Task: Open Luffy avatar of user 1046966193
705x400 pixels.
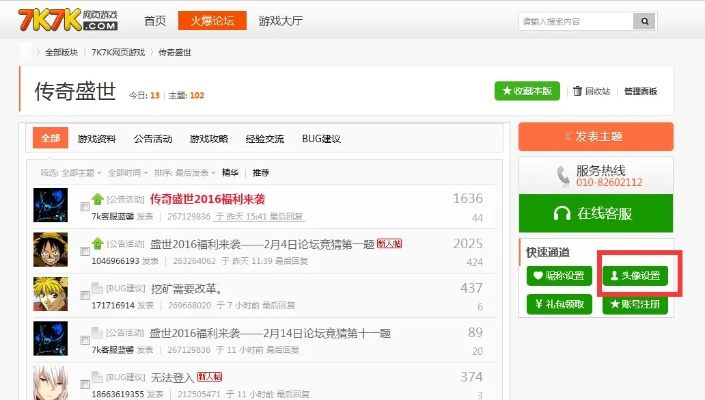Action: (x=50, y=249)
